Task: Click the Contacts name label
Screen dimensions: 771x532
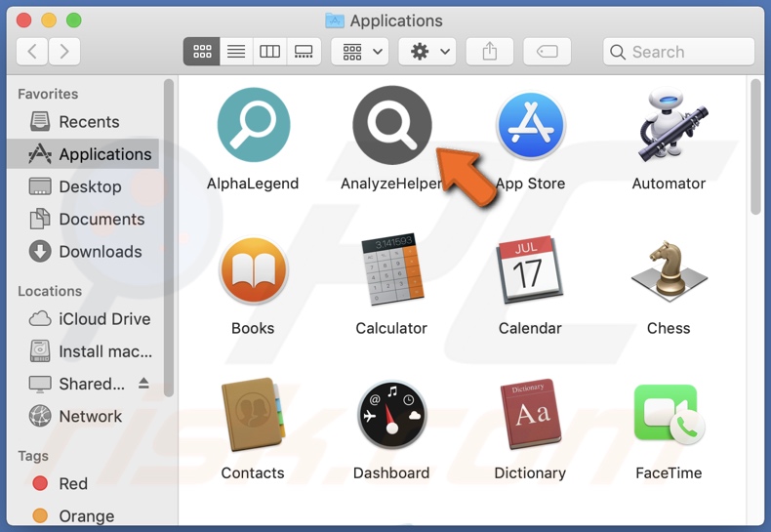Action: point(253,473)
